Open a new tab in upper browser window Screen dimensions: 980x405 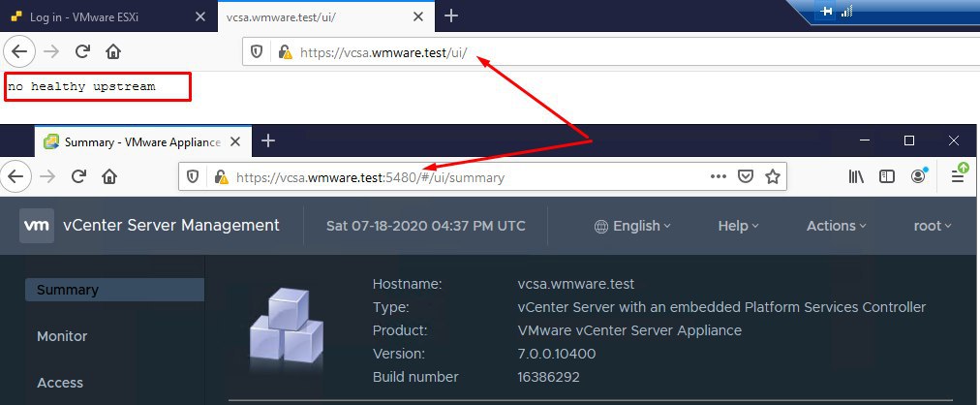451,16
